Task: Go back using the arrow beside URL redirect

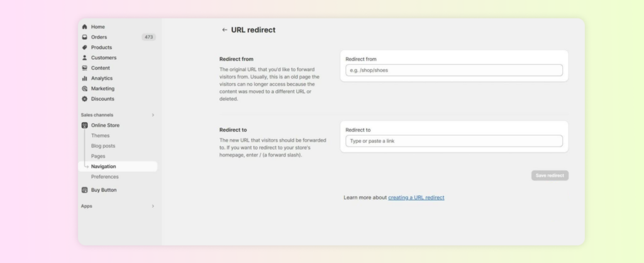Action: [x=225, y=30]
